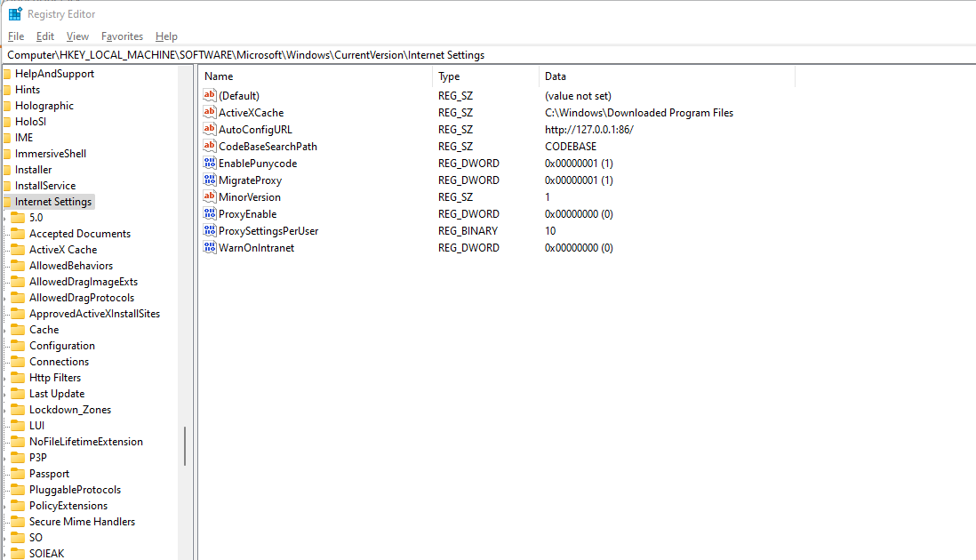Select the ImmersiveShell key
Screen dimensions: 976x560
[50, 153]
